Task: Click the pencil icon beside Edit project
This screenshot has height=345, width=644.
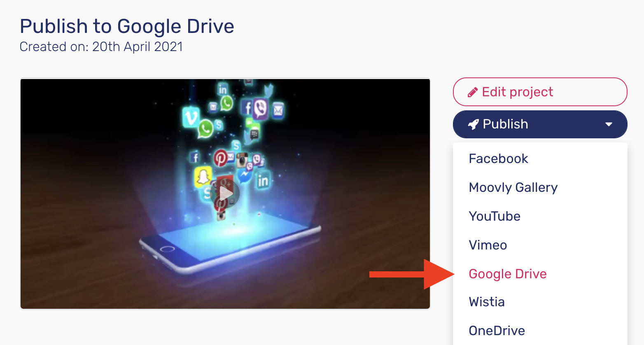Action: tap(473, 92)
